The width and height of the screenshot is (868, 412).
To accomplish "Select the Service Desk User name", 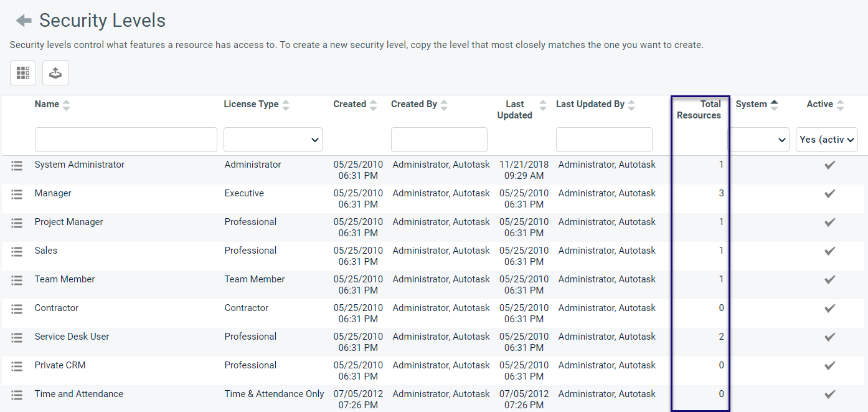I will 72,337.
